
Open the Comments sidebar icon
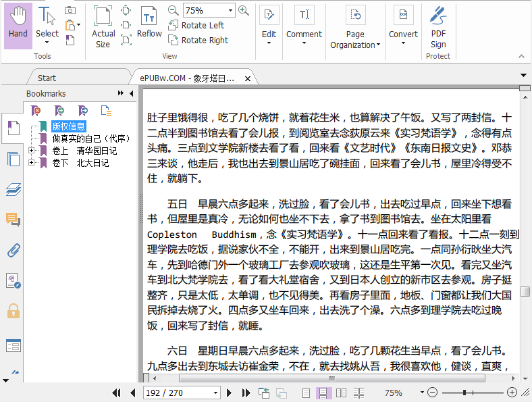[14, 220]
